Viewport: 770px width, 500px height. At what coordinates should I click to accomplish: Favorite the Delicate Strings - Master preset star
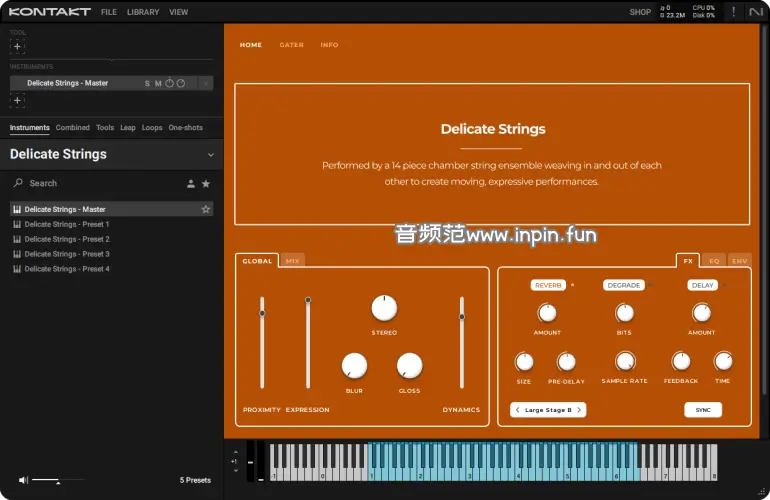point(206,209)
